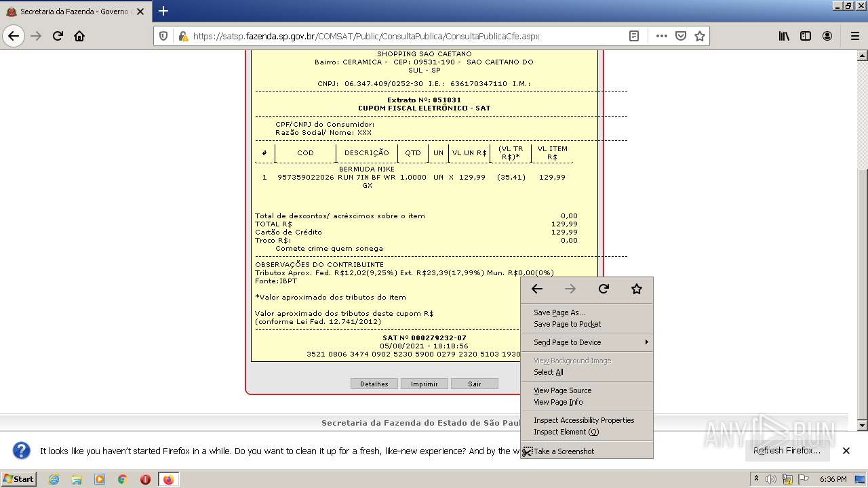
Task: Choose Select All in context menu
Action: 587,372
